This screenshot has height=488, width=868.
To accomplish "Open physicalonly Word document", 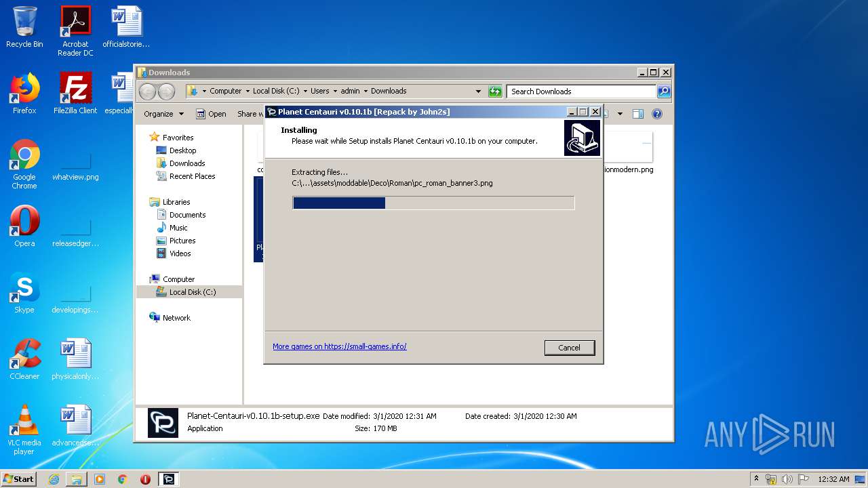I will pyautogui.click(x=75, y=359).
